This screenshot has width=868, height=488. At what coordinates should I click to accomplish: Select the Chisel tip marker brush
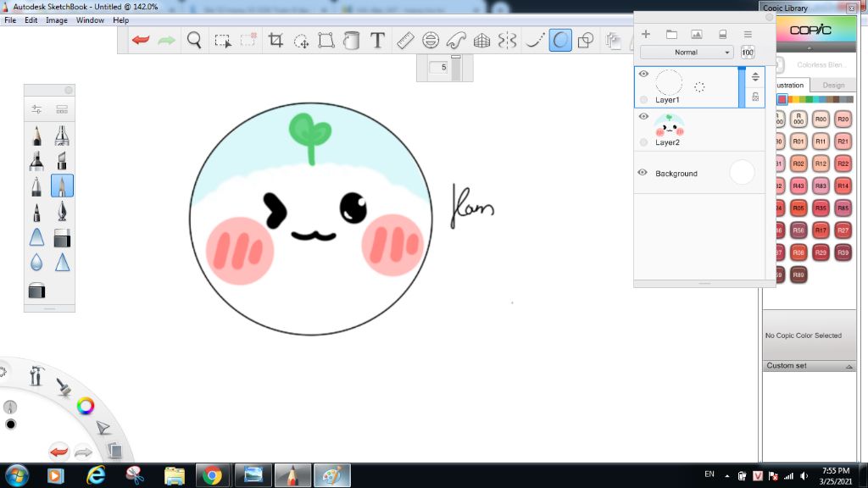62,160
